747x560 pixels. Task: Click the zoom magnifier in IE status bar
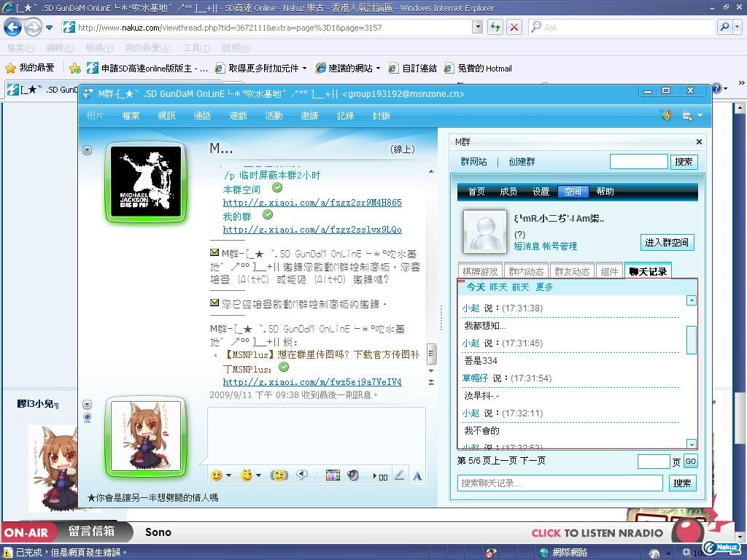(686, 553)
